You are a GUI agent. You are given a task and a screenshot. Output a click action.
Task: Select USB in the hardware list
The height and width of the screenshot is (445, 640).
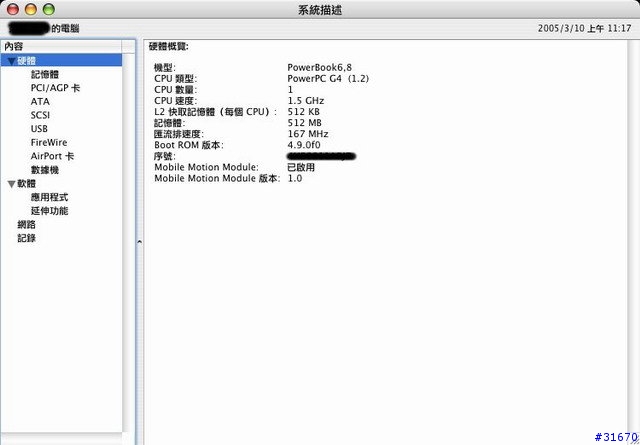click(x=39, y=129)
